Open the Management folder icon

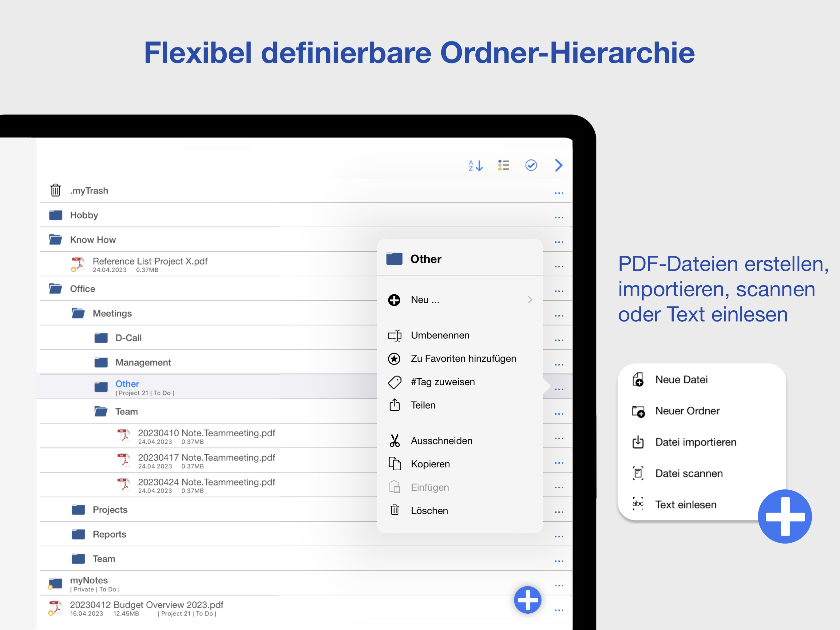click(x=101, y=362)
